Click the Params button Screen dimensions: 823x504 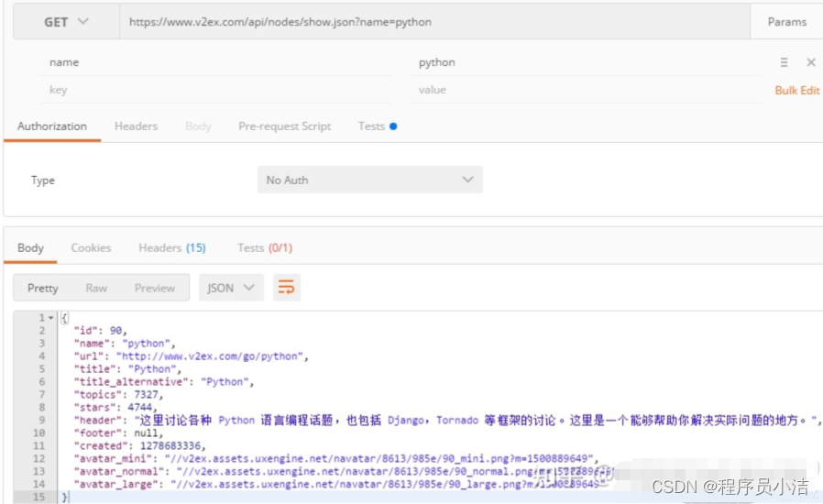click(786, 22)
